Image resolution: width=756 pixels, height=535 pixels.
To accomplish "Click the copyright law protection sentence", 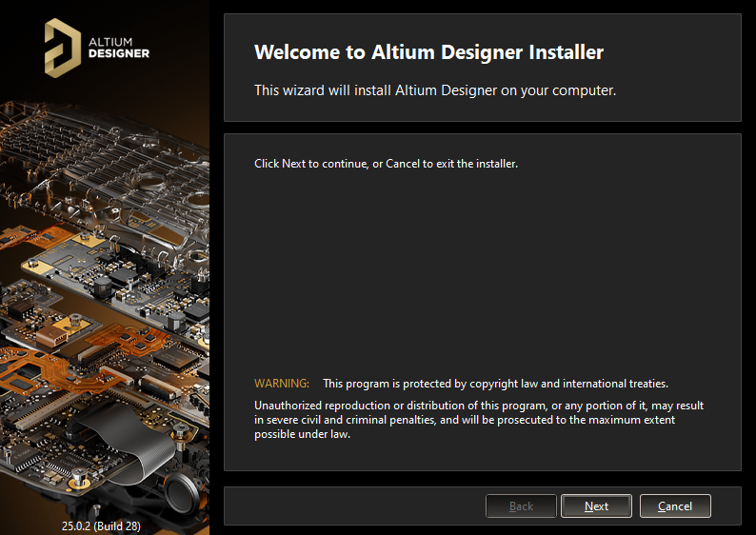I will [x=495, y=384].
